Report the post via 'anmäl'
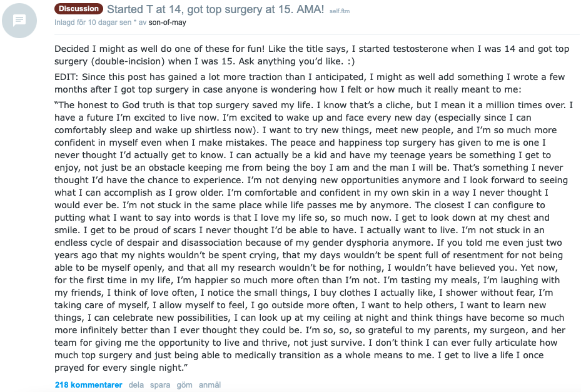This screenshot has height=392, width=581. [x=210, y=384]
